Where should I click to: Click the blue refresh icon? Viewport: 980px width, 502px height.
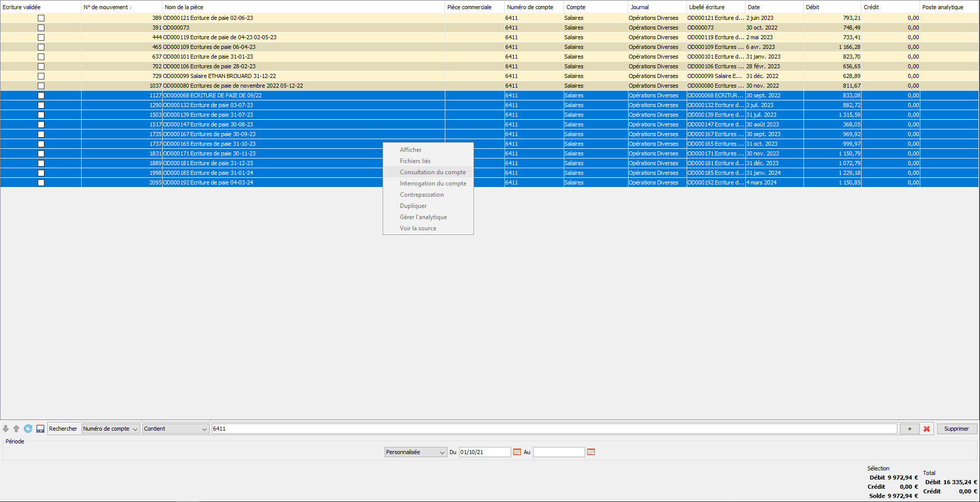tap(28, 429)
